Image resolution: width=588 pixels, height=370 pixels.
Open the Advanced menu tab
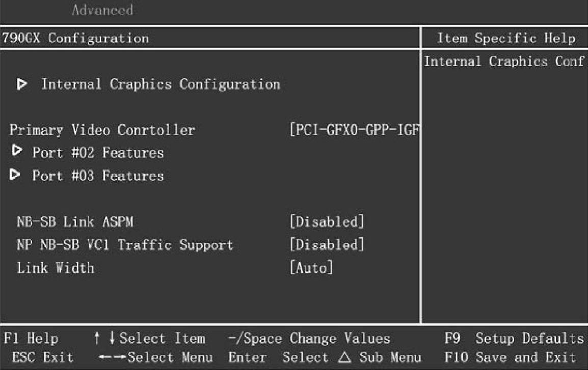click(102, 10)
